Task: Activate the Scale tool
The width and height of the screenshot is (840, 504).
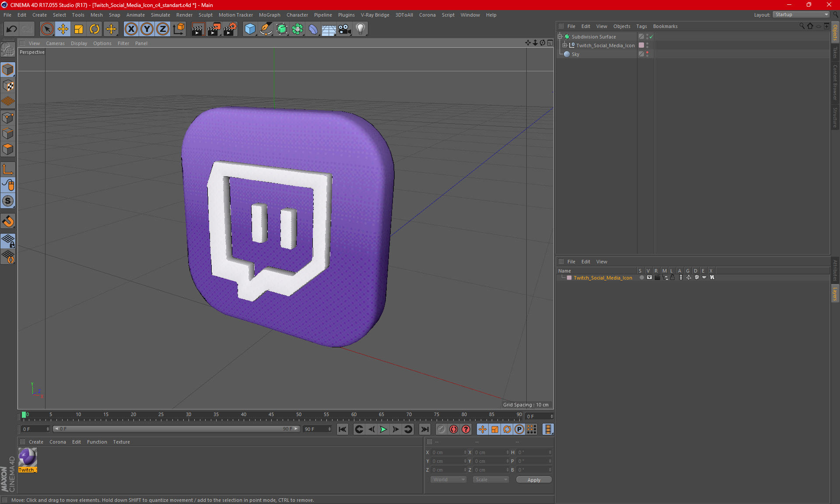Action: [x=79, y=29]
